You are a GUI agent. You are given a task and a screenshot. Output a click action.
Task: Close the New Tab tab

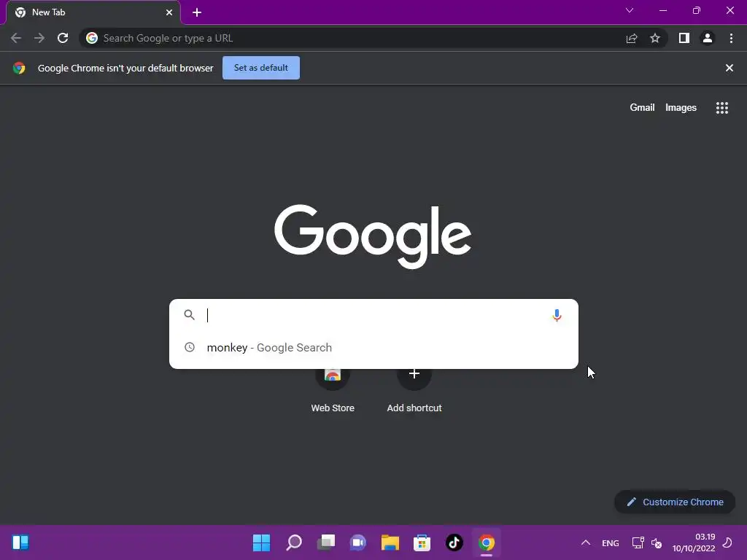[x=169, y=12]
